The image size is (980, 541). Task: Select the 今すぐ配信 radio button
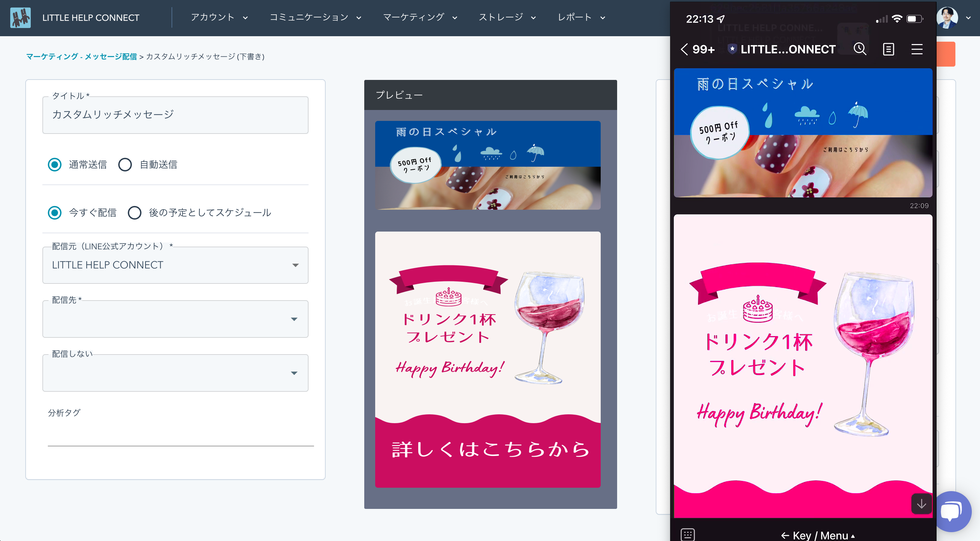coord(54,212)
